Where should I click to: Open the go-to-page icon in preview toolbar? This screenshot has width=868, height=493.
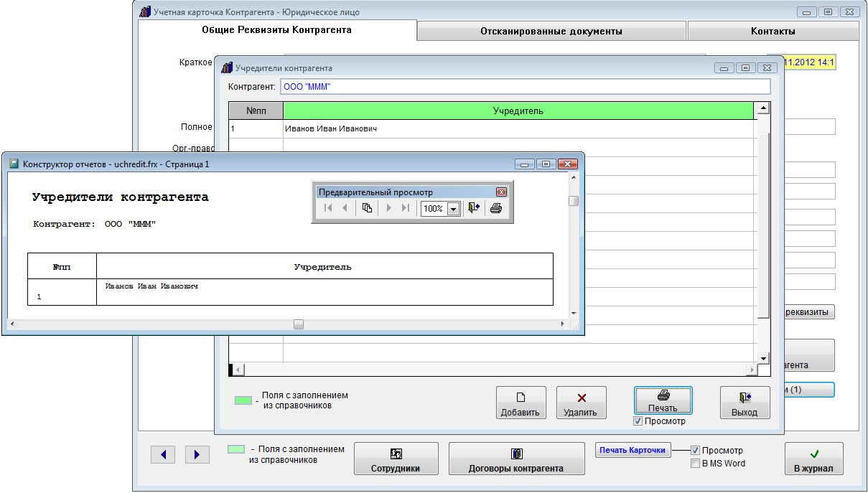tap(367, 208)
